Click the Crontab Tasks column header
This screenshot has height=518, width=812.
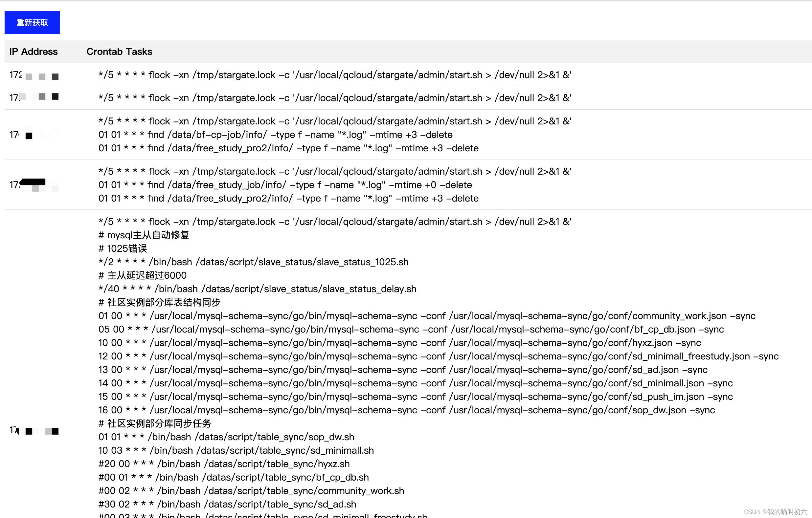(x=119, y=52)
